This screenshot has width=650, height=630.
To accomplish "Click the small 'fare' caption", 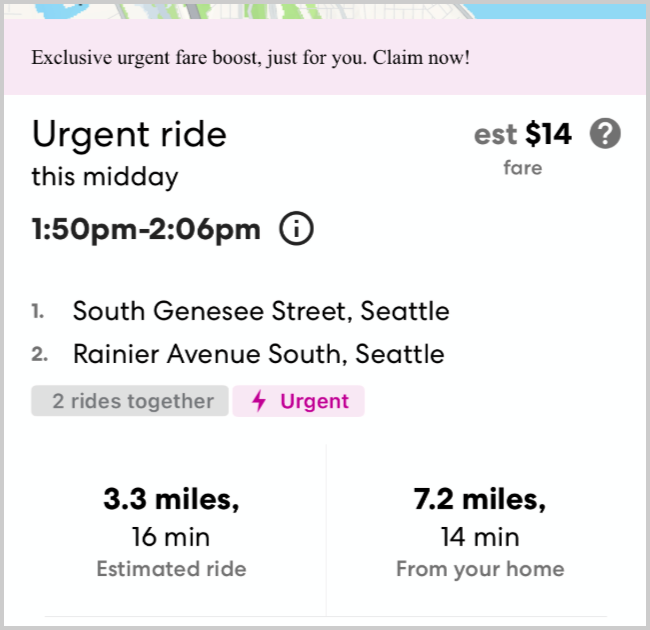I will pyautogui.click(x=522, y=168).
